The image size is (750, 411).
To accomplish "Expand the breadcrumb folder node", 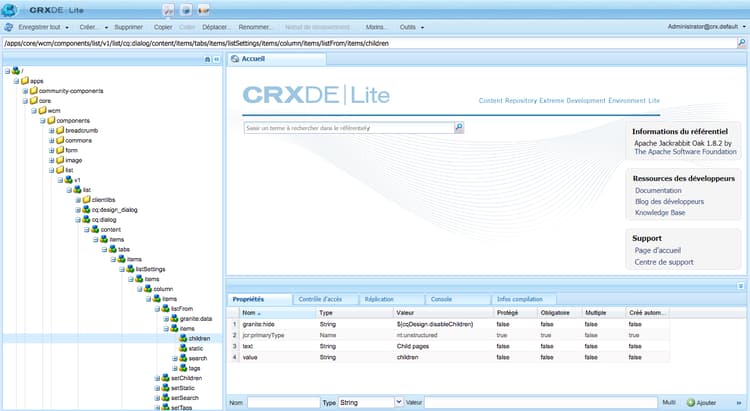I will click(x=51, y=130).
